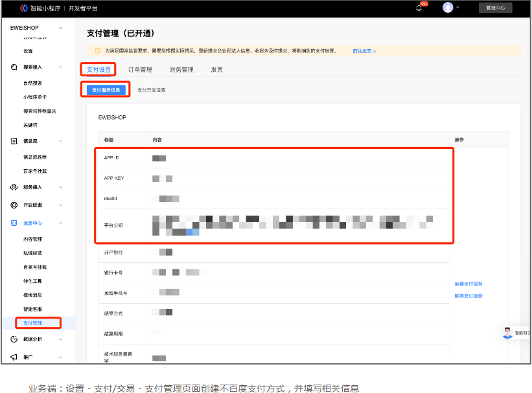Click the 服务接入 sidebar icon

[x=14, y=187]
